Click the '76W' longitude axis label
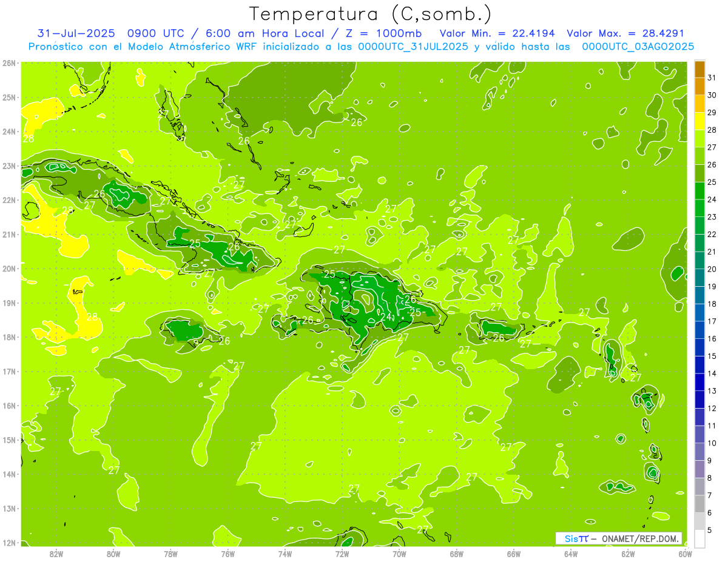728x562 pixels. click(x=227, y=554)
